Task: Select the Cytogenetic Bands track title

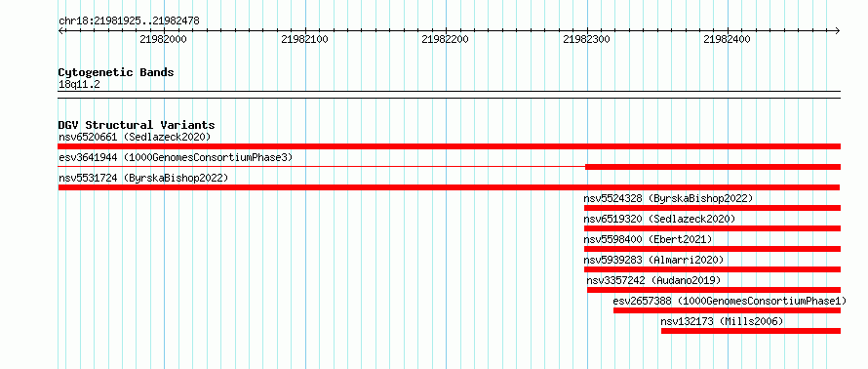Action: 116,72
